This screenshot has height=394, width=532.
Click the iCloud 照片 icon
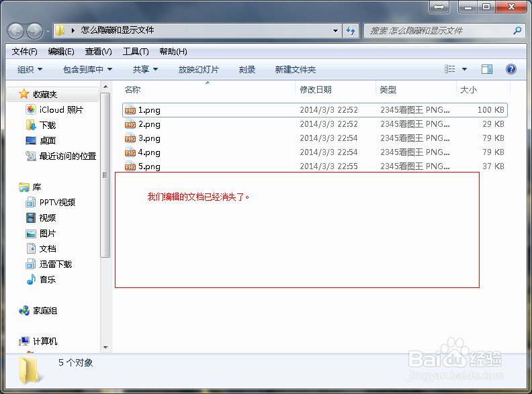(30, 109)
